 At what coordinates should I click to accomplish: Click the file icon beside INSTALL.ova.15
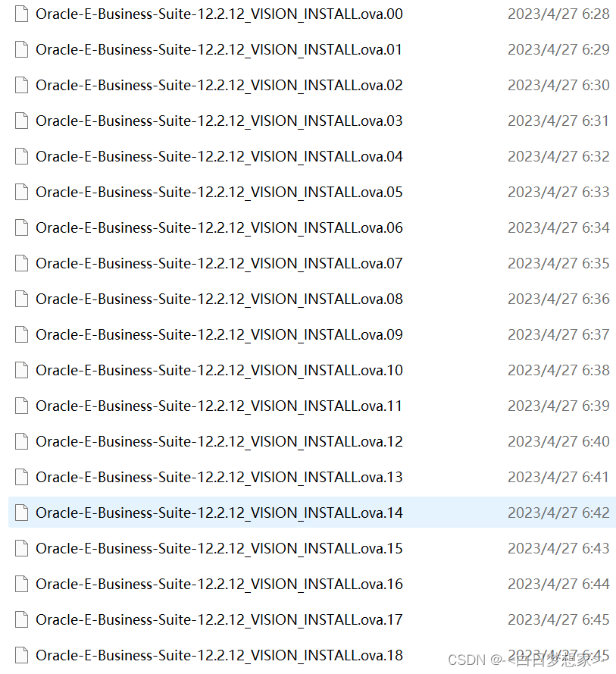(20, 548)
